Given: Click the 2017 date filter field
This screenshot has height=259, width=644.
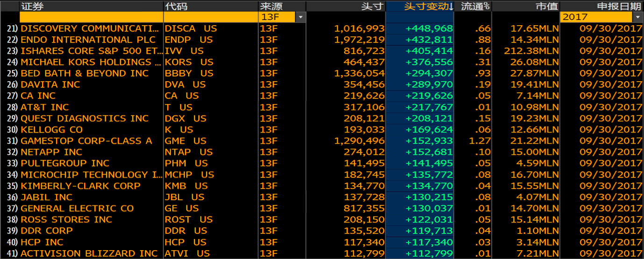Looking at the screenshot, I should 596,17.
